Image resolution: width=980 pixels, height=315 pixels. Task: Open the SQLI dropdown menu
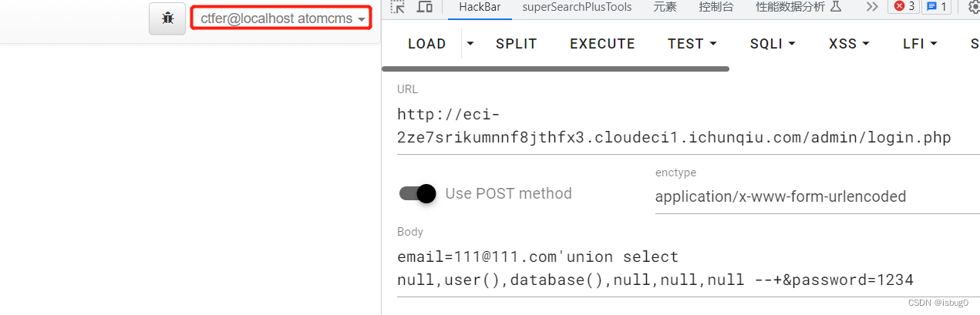point(773,44)
